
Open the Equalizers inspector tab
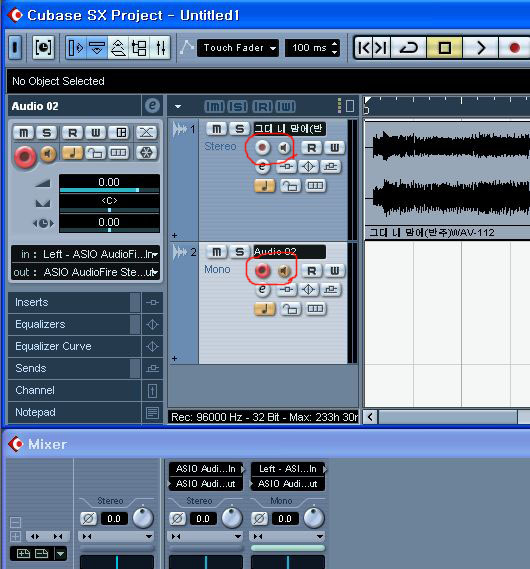74,324
